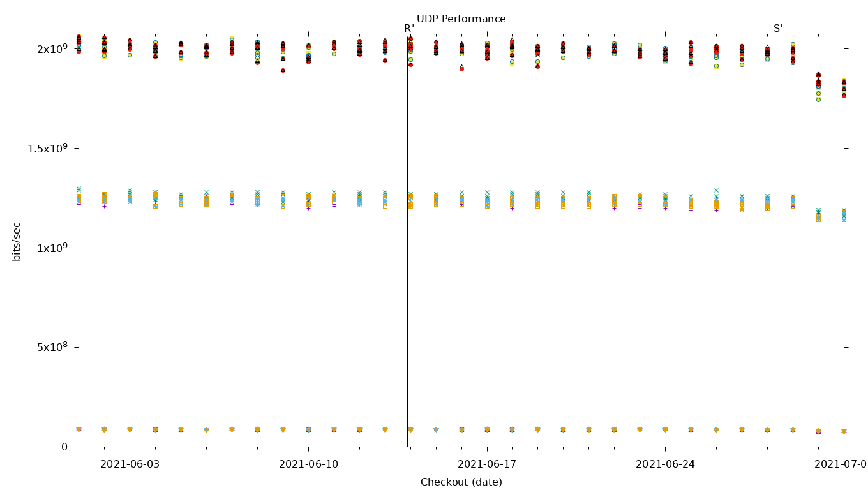Click the 1x10⁹ y-axis tick label
Screen dimensions: 868x490
point(52,248)
